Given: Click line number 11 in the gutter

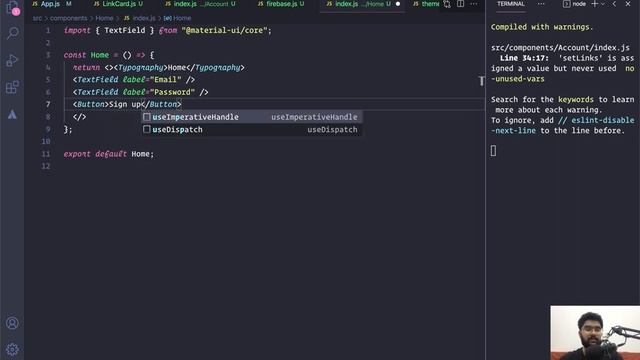Looking at the screenshot, I should click(46, 154).
